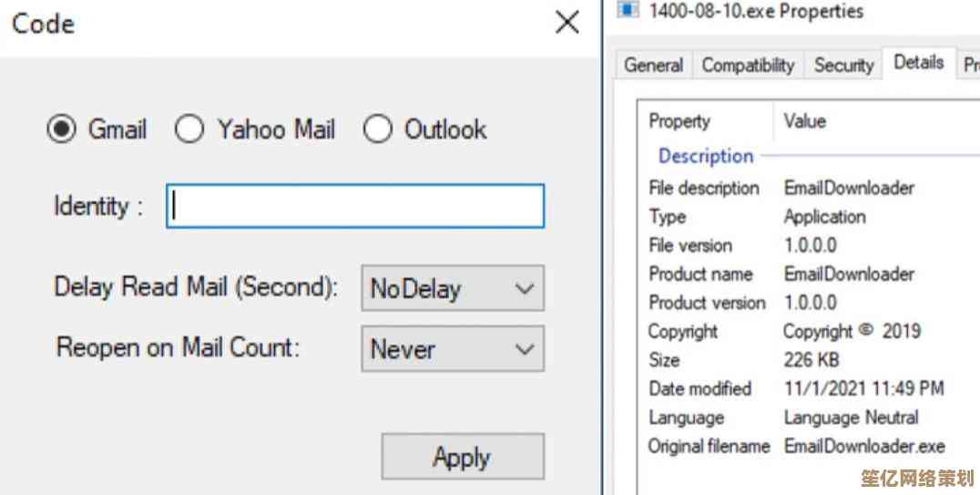
Task: Expand the Reopen on Mail Count dropdown
Action: pyautogui.click(x=452, y=349)
